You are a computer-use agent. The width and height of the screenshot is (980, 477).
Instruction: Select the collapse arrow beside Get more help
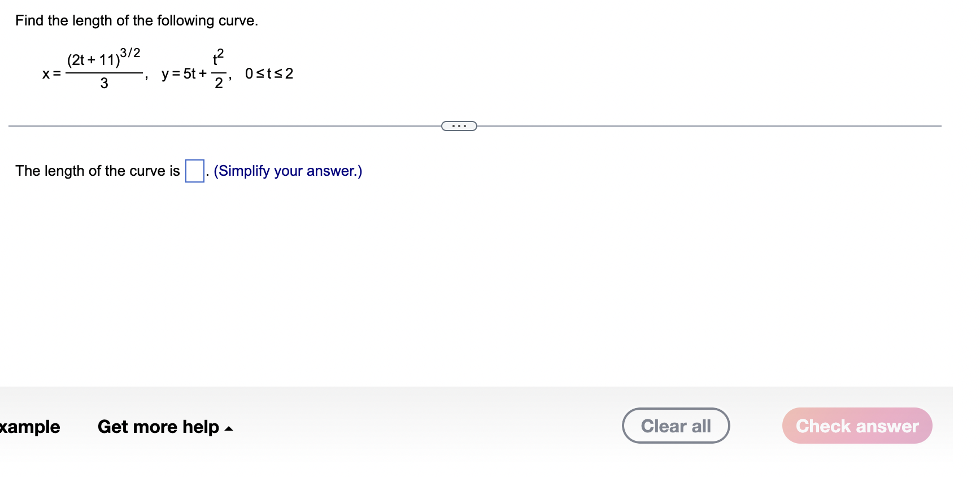coord(229,428)
